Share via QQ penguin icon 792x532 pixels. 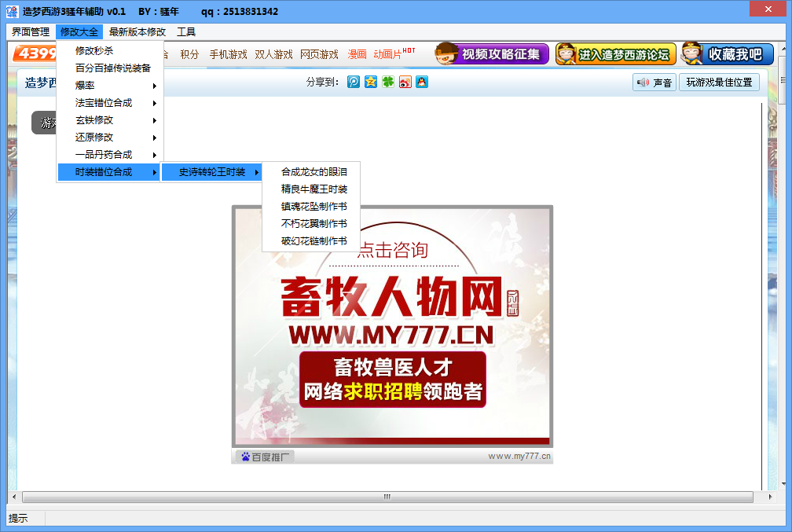[422, 82]
